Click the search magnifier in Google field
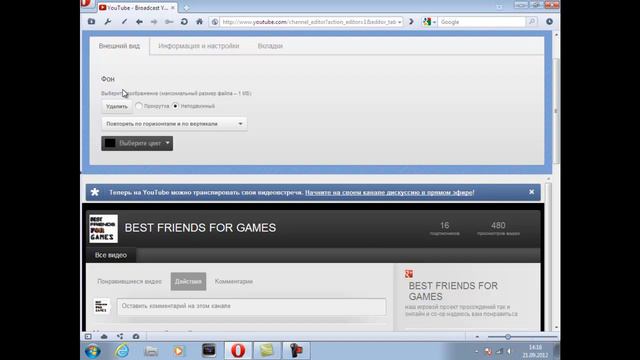Screen dimensions: 640x360 532,22
